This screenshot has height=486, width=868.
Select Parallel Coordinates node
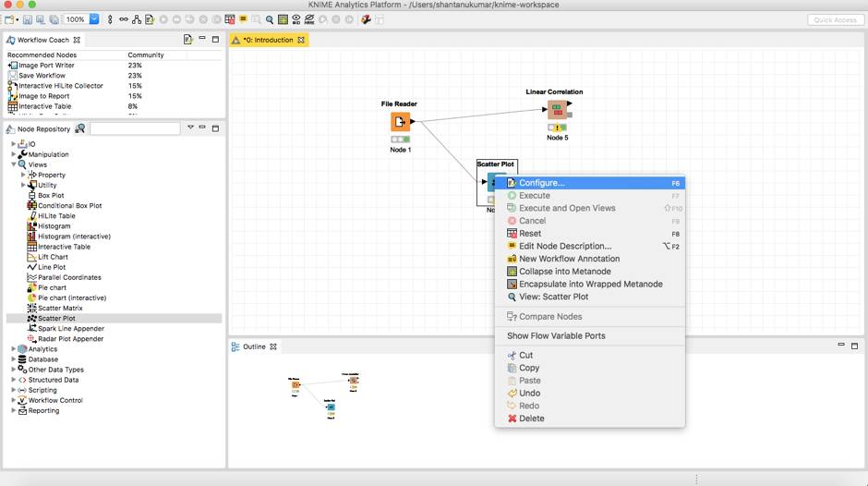click(x=70, y=277)
